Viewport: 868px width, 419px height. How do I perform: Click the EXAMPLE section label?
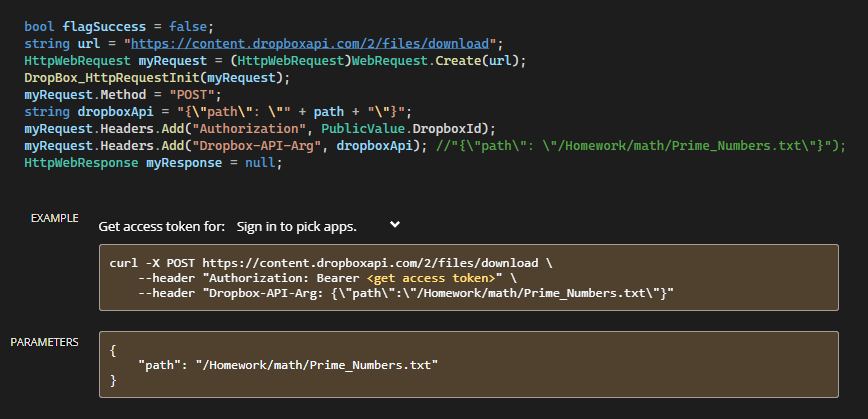[54, 218]
